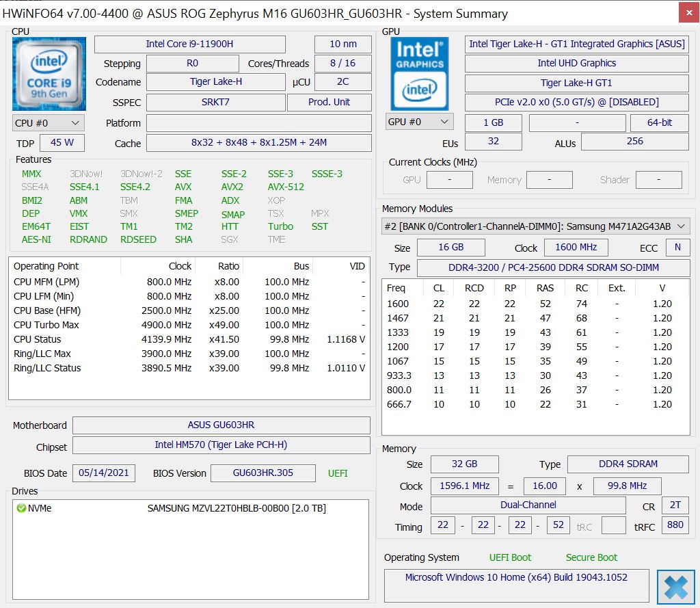Click the 64-bit bus width field

tap(660, 123)
